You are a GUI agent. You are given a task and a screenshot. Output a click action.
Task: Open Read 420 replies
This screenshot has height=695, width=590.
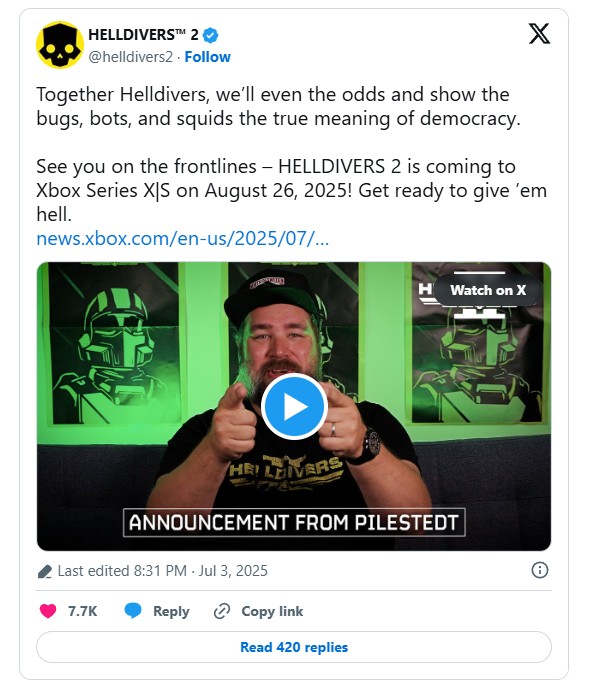[x=294, y=647]
